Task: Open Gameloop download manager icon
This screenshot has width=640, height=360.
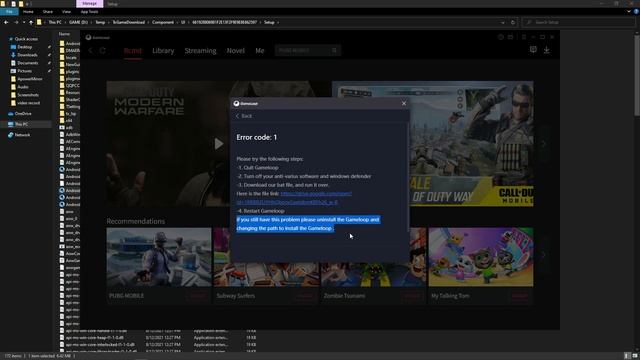Action: pos(547,50)
